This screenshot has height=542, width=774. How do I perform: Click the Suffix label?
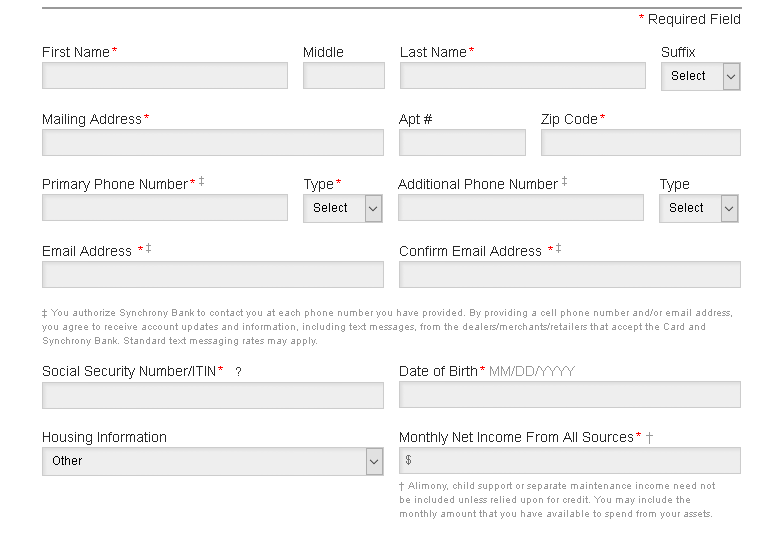tap(678, 52)
